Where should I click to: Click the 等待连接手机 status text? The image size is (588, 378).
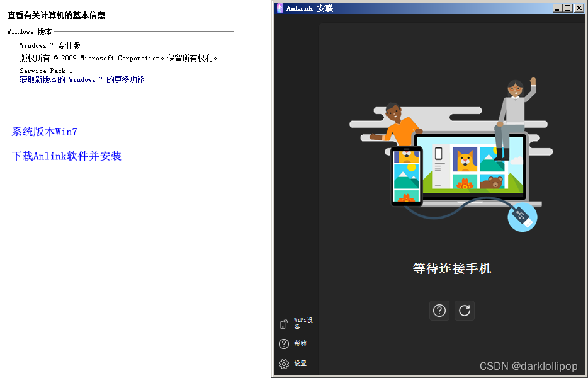click(452, 268)
